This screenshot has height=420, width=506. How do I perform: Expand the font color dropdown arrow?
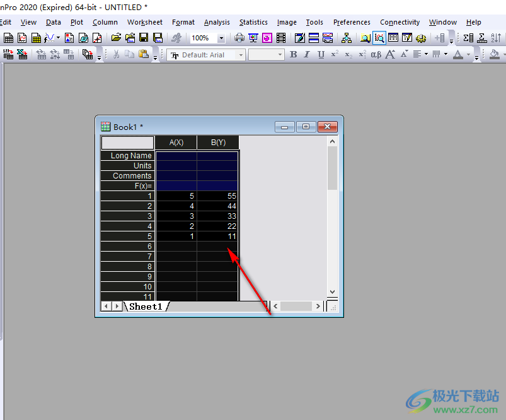(468, 54)
